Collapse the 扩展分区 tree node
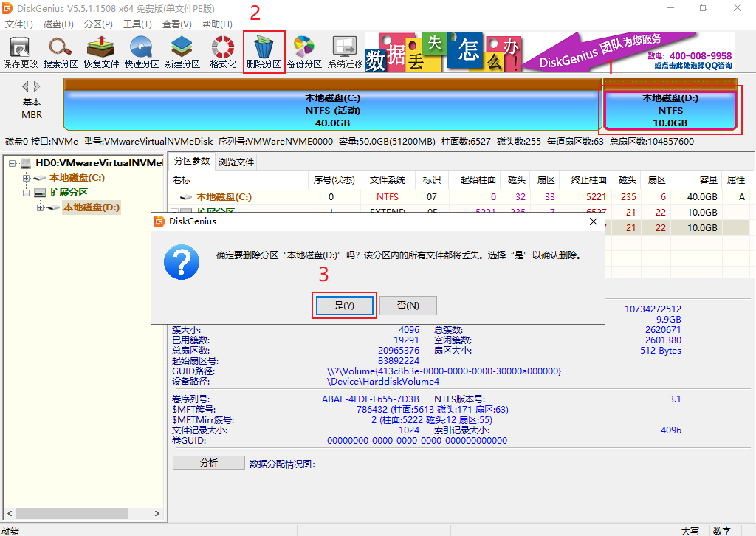756x536 pixels. point(26,193)
